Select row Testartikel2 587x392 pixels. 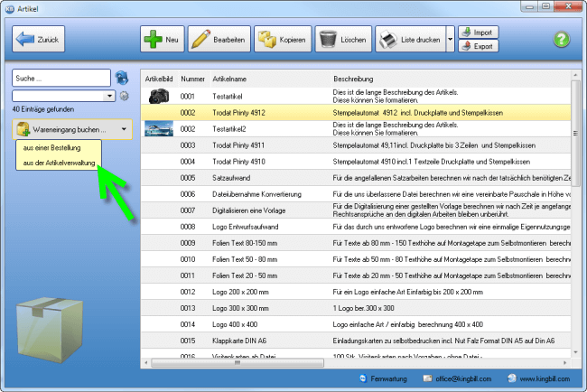pyautogui.click(x=356, y=129)
